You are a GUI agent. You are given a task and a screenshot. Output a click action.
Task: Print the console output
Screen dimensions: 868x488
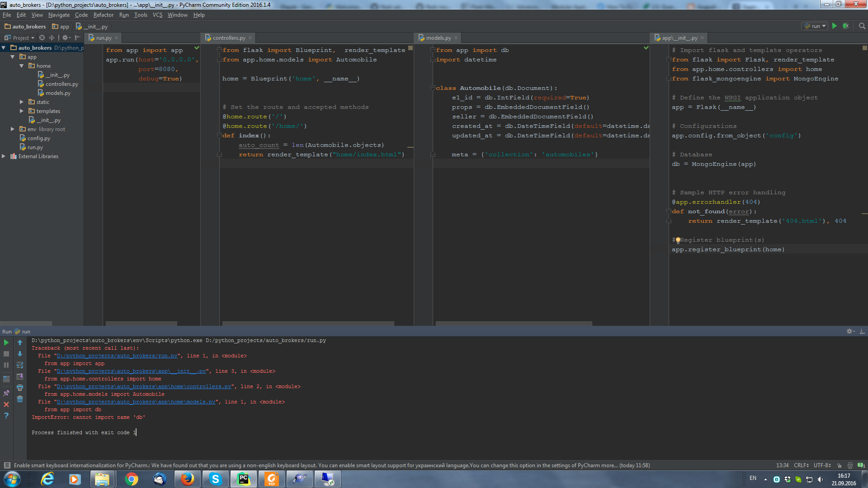point(20,388)
